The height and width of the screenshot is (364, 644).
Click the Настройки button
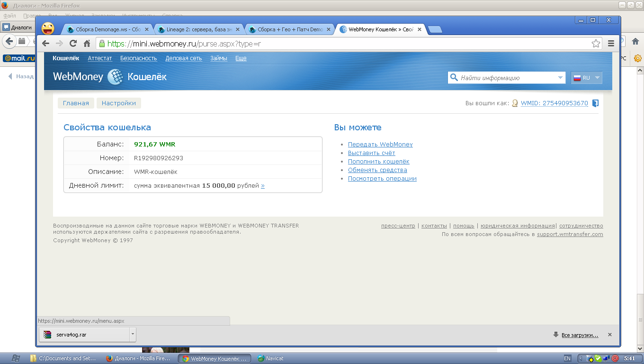click(x=119, y=103)
